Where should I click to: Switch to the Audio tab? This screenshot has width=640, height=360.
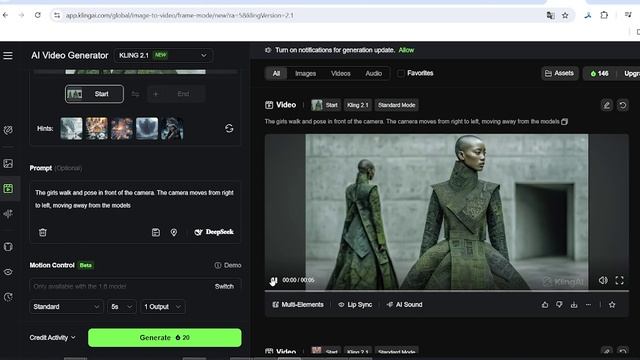point(373,73)
